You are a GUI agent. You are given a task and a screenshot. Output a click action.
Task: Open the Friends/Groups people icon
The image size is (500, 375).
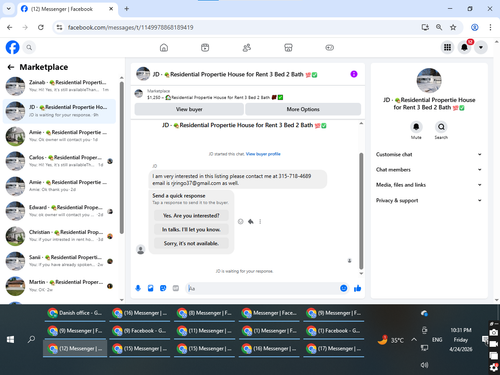point(247,48)
